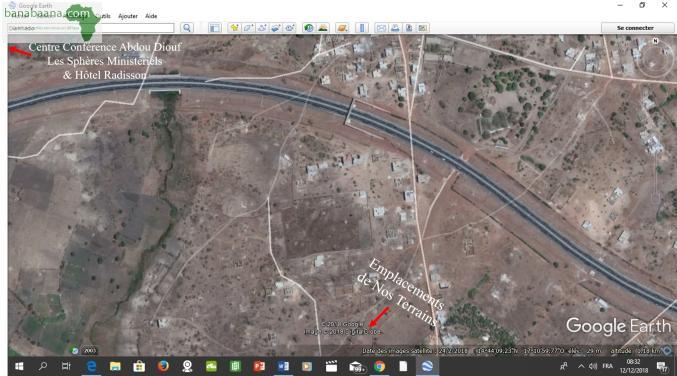The height and width of the screenshot is (376, 677).
Task: Start the record tour tool
Action: [x=290, y=28]
